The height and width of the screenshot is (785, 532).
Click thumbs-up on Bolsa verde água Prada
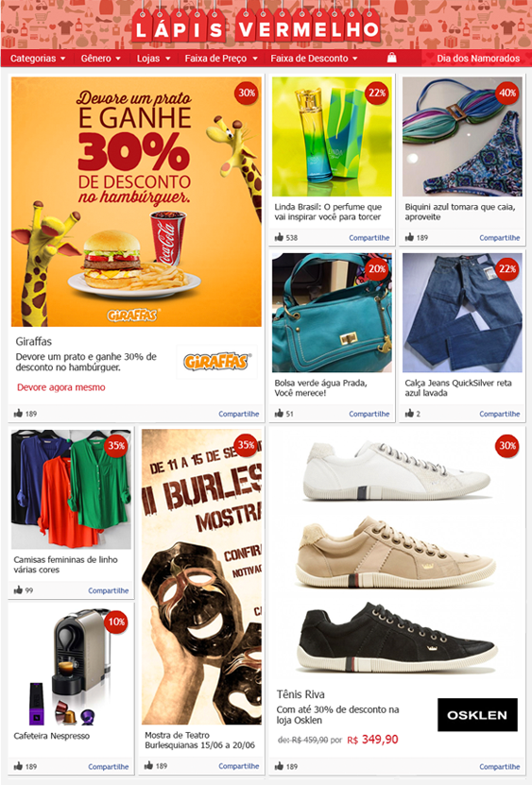(x=279, y=413)
